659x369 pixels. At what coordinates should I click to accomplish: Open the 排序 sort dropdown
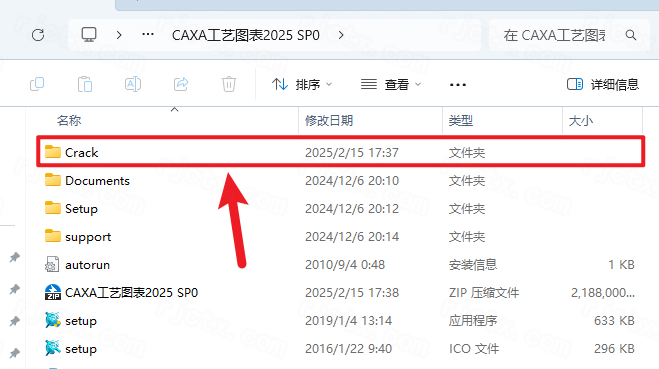(302, 84)
